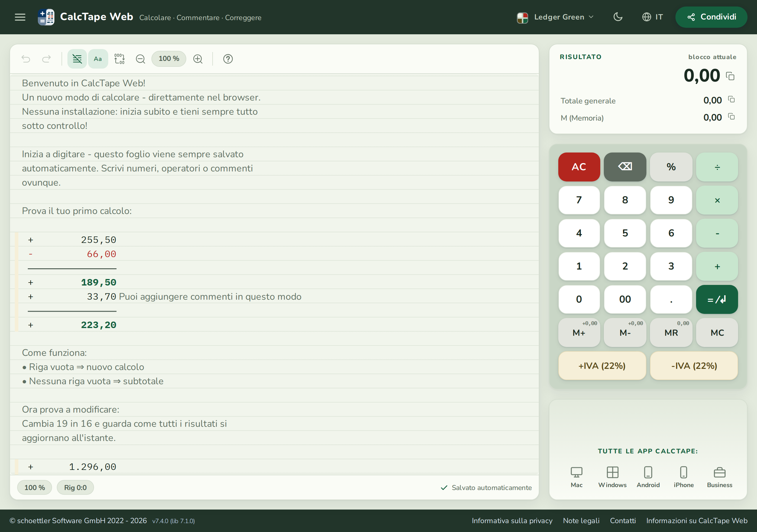Click the Salvato automaticamente status

point(486,487)
